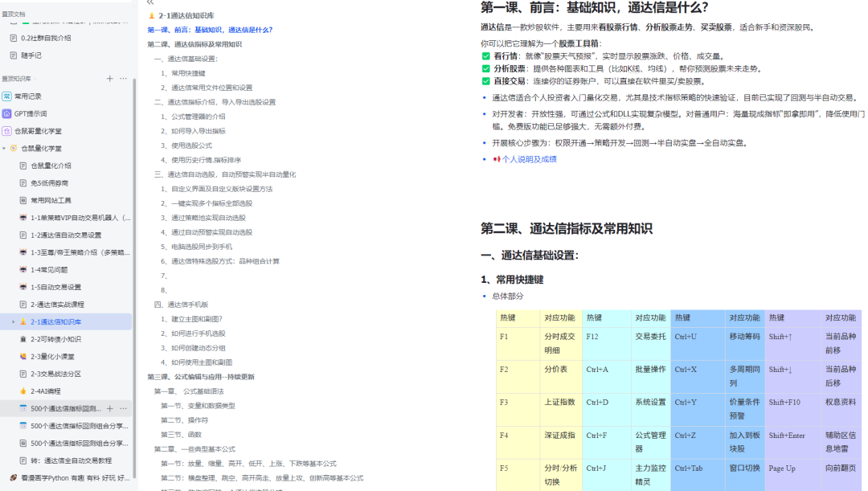
Task: Click the football icon of 看漫画学Python
Action: [x=14, y=477]
